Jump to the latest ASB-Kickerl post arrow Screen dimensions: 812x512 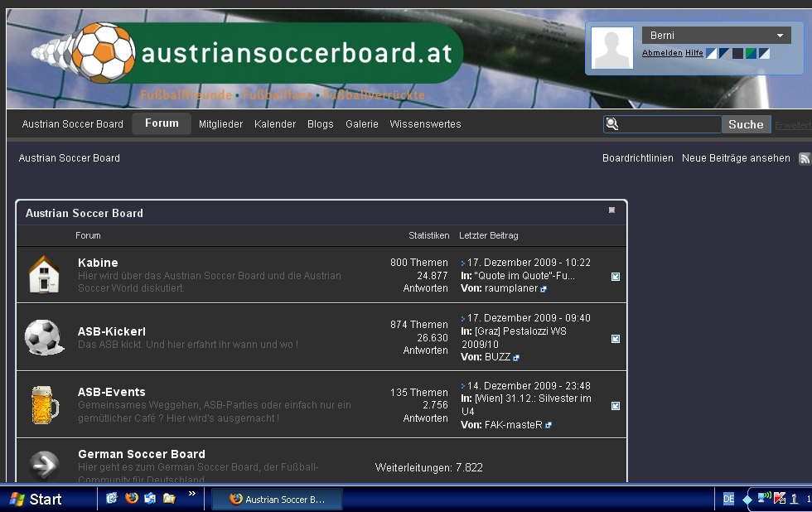tap(463, 318)
